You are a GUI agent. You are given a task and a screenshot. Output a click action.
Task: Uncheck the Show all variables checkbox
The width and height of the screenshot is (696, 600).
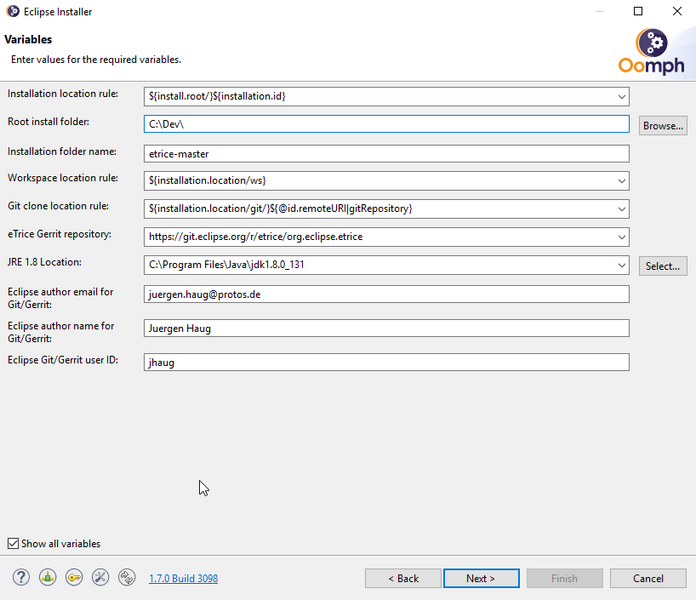tap(13, 543)
